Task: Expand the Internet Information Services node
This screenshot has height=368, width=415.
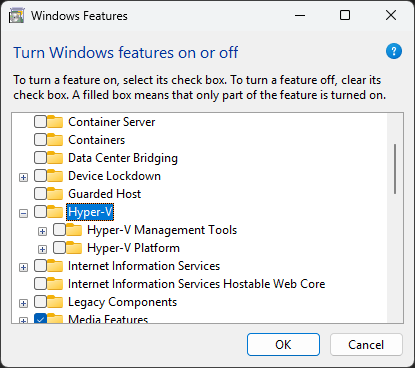Action: coord(23,267)
